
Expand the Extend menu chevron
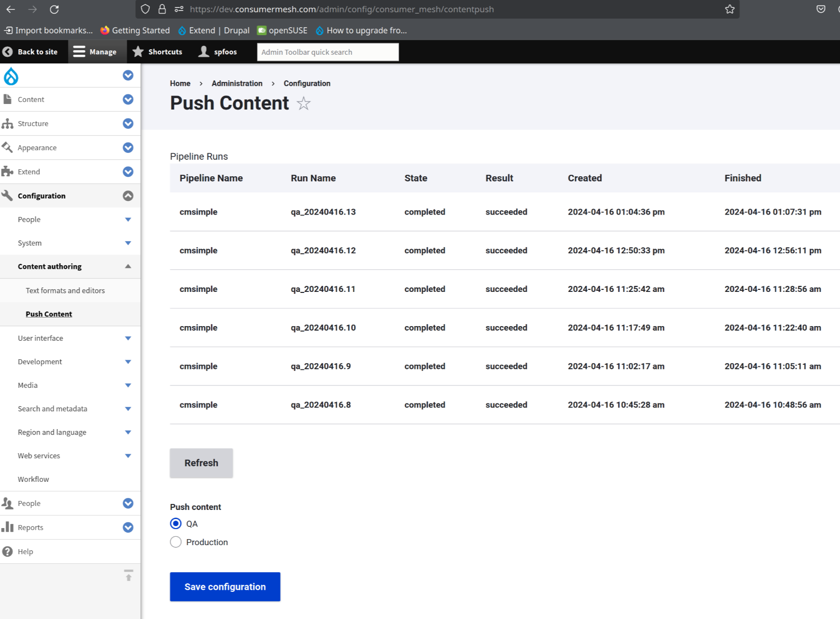tap(128, 171)
